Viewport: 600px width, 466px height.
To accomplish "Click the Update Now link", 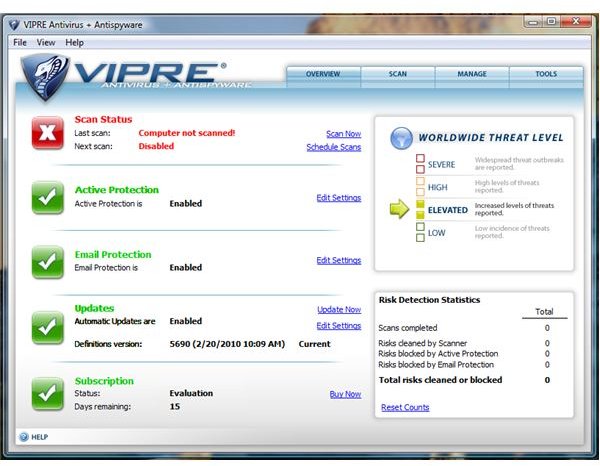I will point(339,310).
